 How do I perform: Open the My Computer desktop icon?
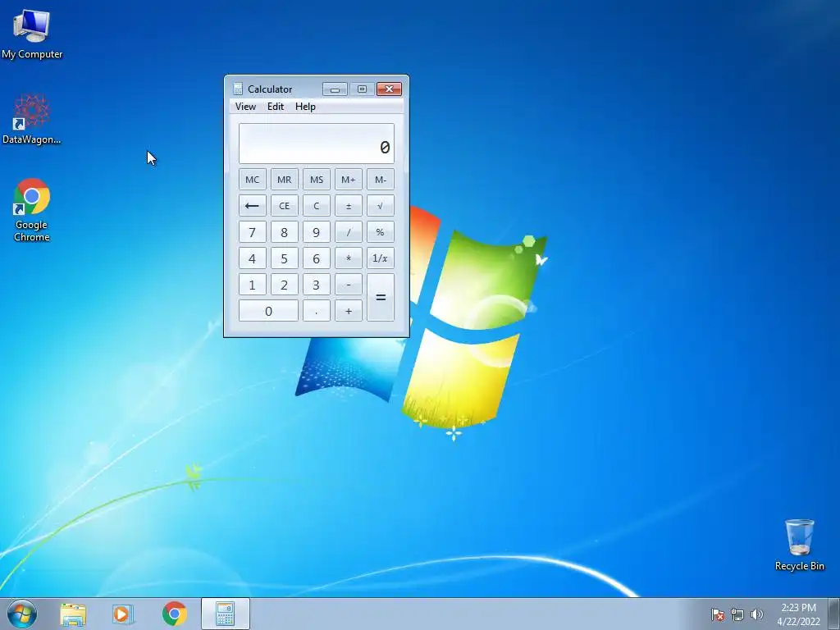point(32,33)
